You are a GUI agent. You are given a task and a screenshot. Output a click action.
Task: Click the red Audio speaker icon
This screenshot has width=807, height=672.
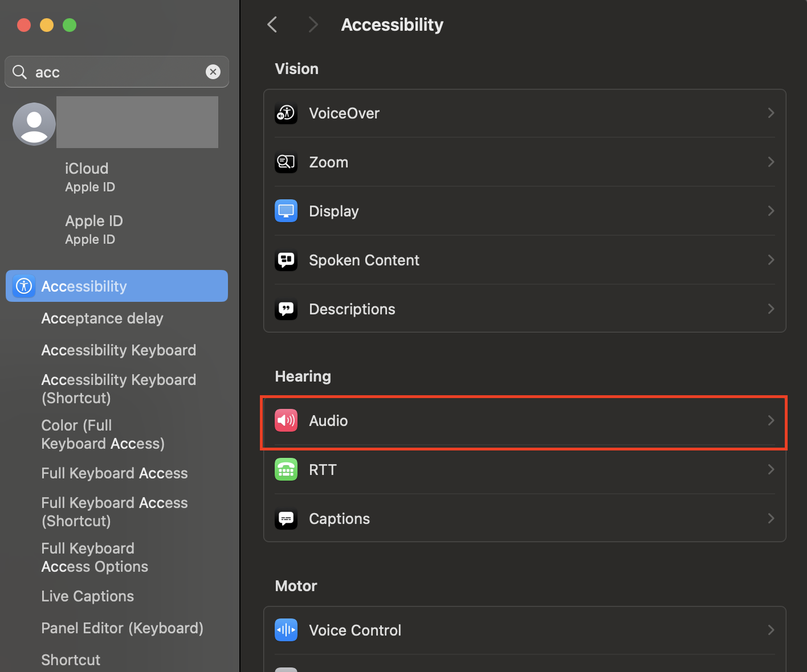pos(286,420)
